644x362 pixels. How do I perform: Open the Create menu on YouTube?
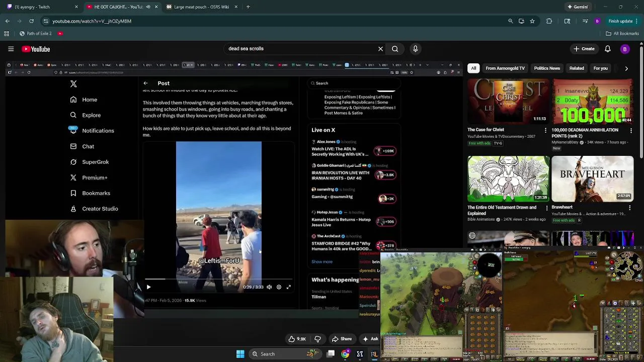pos(584,49)
